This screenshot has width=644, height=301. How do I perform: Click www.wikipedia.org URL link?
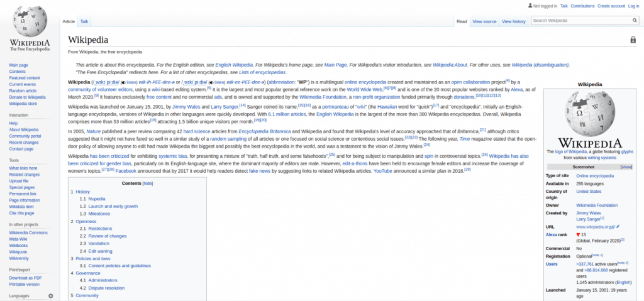(x=594, y=227)
